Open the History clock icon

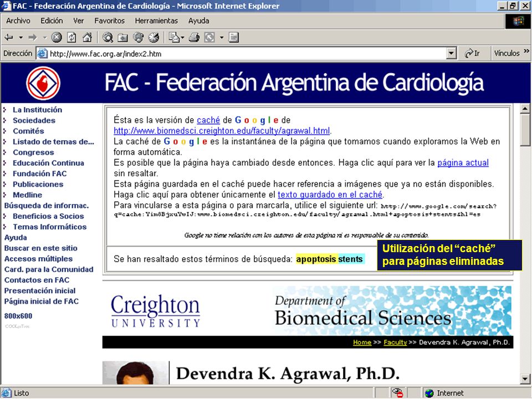click(x=154, y=37)
